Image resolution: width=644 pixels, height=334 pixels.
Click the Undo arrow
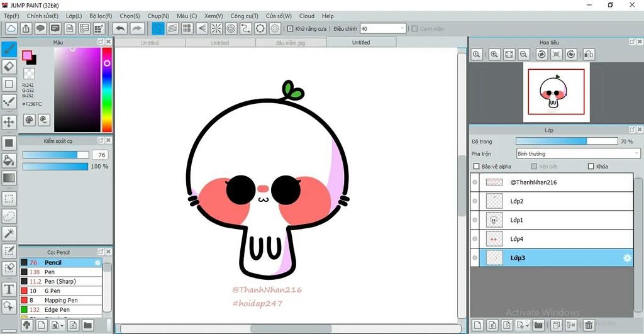tap(120, 29)
